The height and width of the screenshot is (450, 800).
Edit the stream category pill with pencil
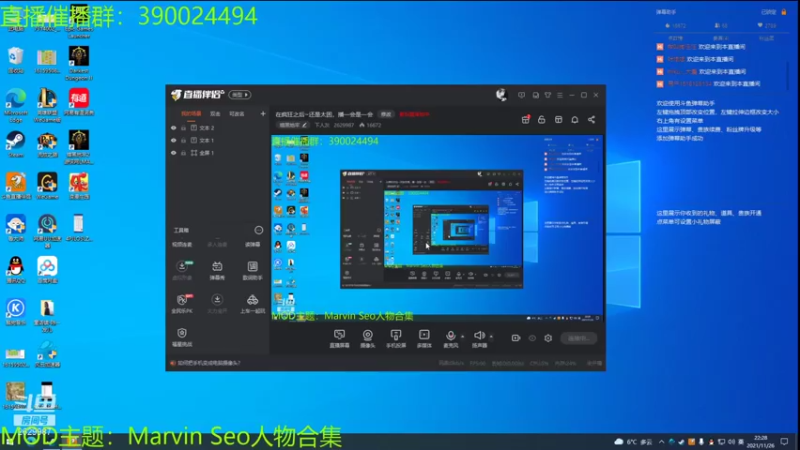click(293, 125)
